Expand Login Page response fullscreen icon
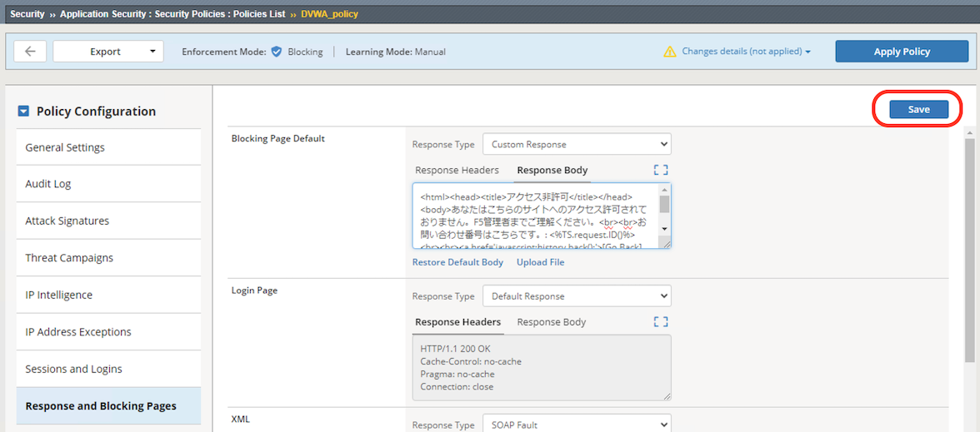The width and height of the screenshot is (980, 432). pos(661,322)
